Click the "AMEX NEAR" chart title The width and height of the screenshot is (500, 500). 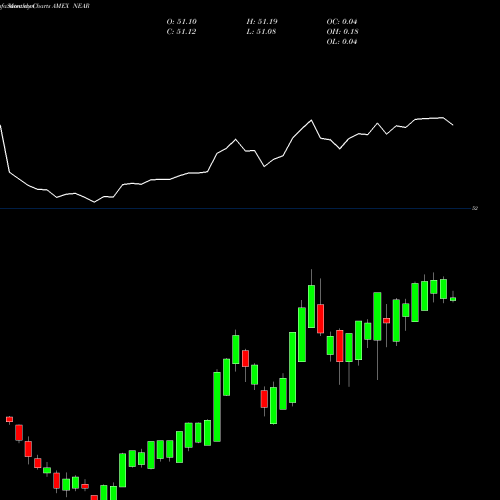pos(71,6)
